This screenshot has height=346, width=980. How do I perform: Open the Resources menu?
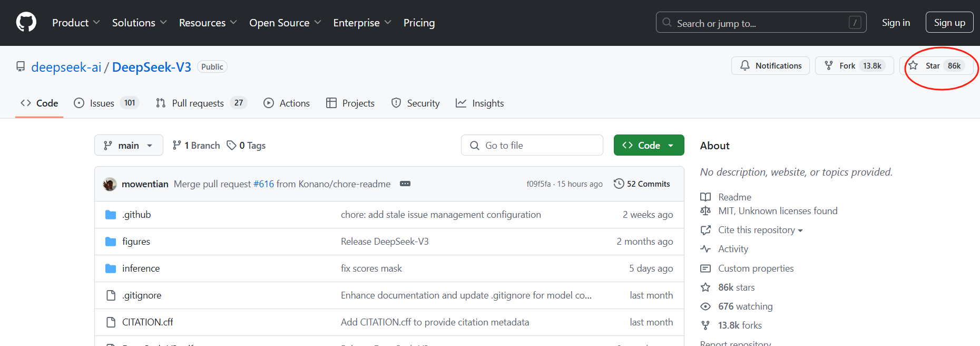click(x=208, y=23)
